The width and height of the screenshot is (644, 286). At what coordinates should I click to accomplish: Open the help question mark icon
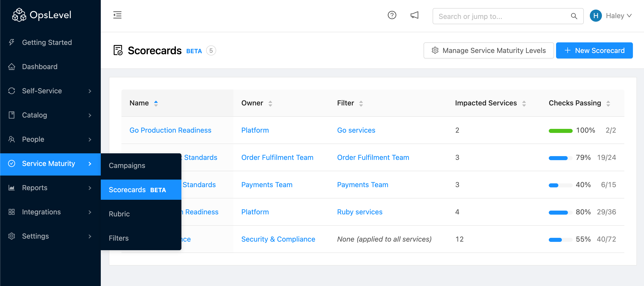click(392, 15)
